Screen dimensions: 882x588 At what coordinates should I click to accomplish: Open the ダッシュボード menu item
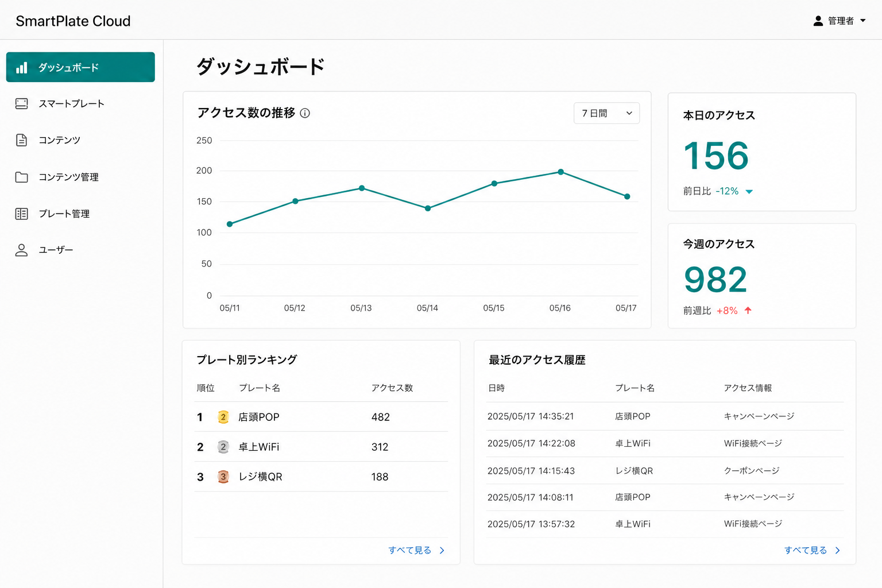[80, 67]
